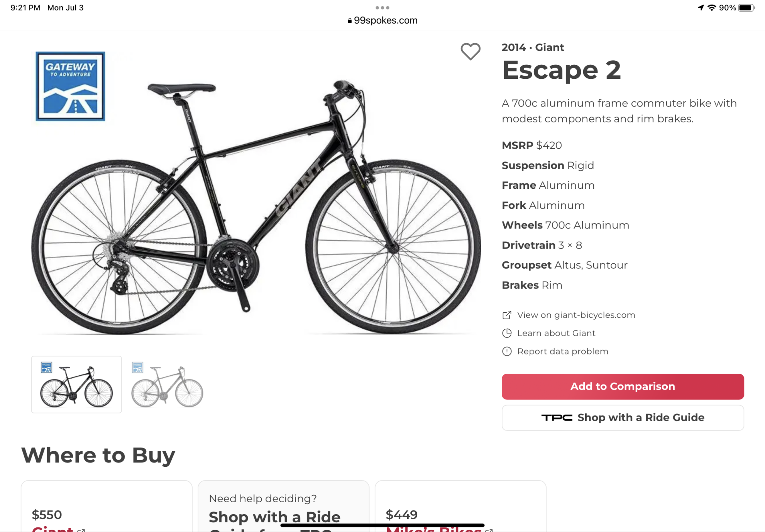Tap the battery status icon
Viewport: 765px width, 532px height.
746,8
